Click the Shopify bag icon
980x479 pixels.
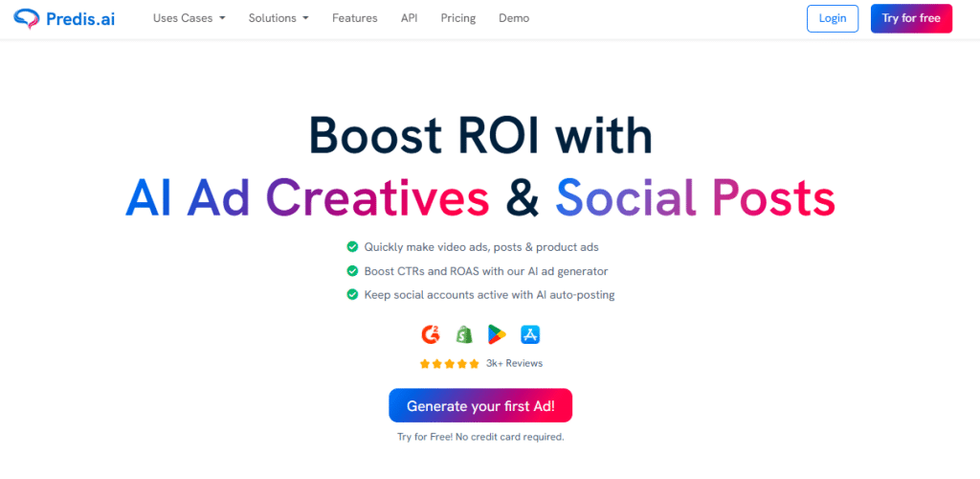(464, 334)
